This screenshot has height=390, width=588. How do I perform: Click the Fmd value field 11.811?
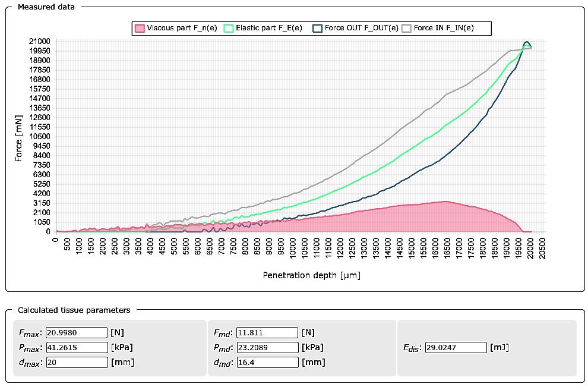click(x=267, y=332)
